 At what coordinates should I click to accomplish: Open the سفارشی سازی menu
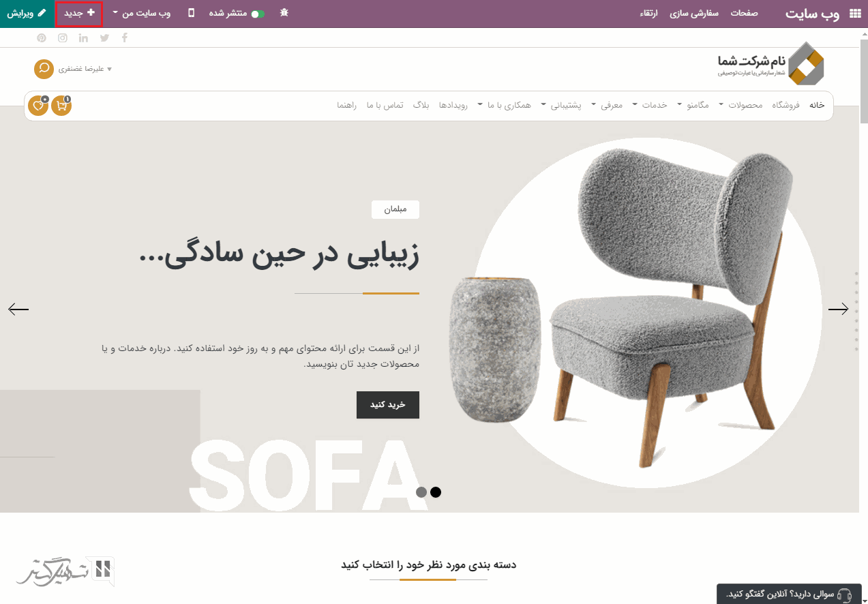(690, 13)
